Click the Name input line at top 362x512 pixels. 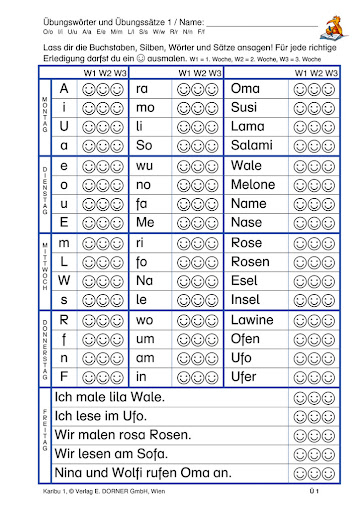262,23
